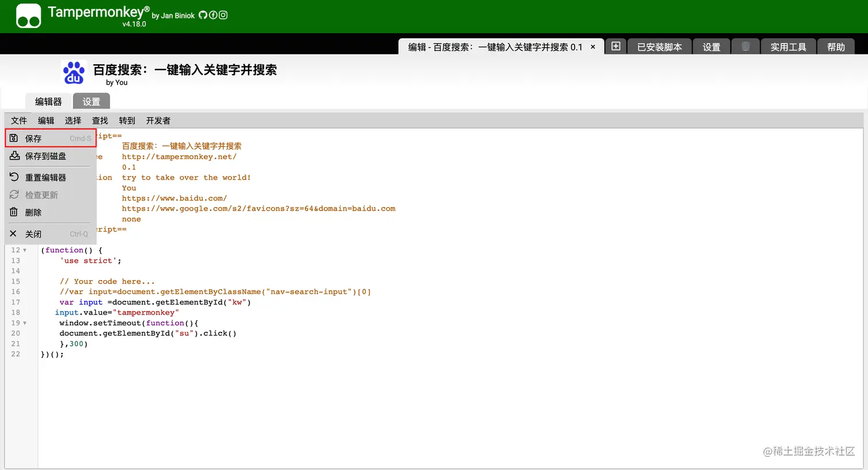This screenshot has height=470, width=868.
Task: Open Jan Biniok's GitHub icon link
Action: coord(203,15)
